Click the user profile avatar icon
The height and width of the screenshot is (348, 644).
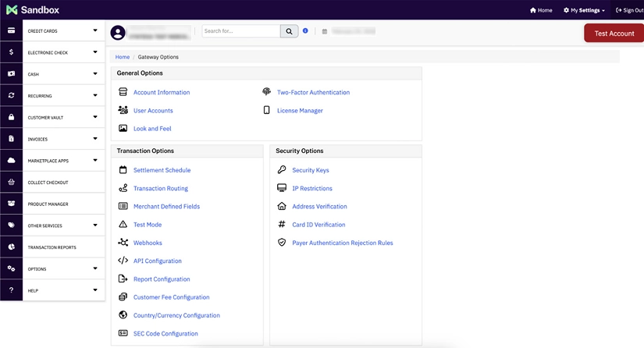(118, 32)
